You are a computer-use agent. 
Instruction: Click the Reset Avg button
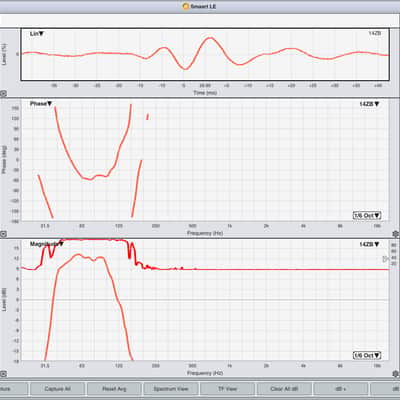[x=114, y=389]
